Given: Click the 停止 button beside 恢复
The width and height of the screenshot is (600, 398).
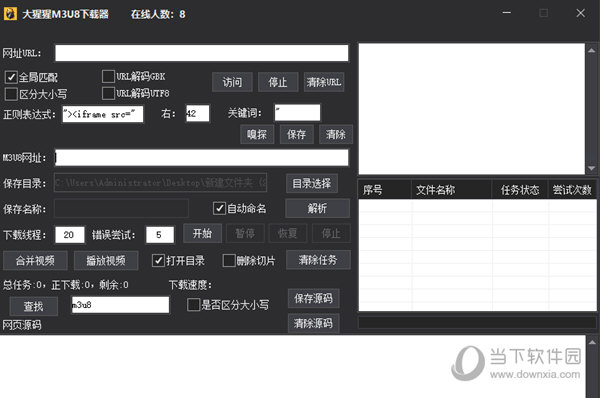Looking at the screenshot, I should point(331,233).
